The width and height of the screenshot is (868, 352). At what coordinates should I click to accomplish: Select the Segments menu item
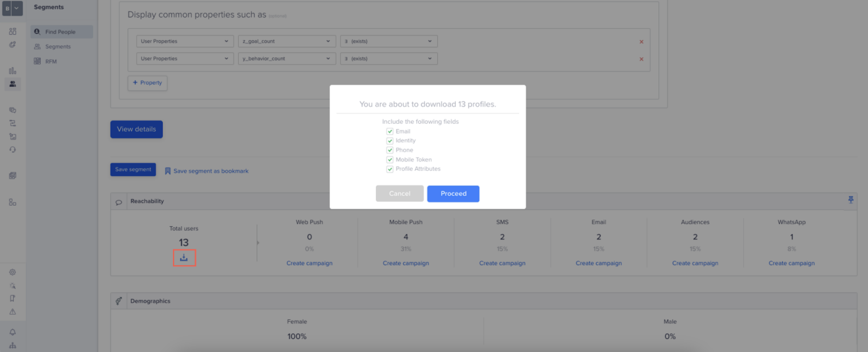click(58, 46)
